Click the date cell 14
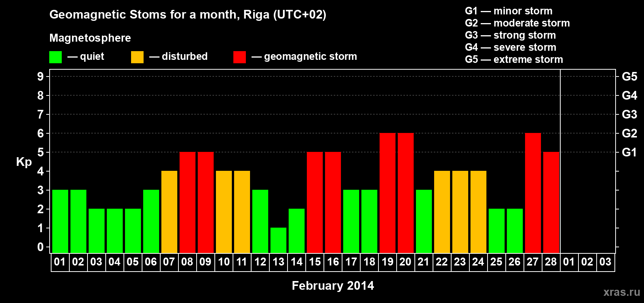The image size is (644, 303). (297, 262)
